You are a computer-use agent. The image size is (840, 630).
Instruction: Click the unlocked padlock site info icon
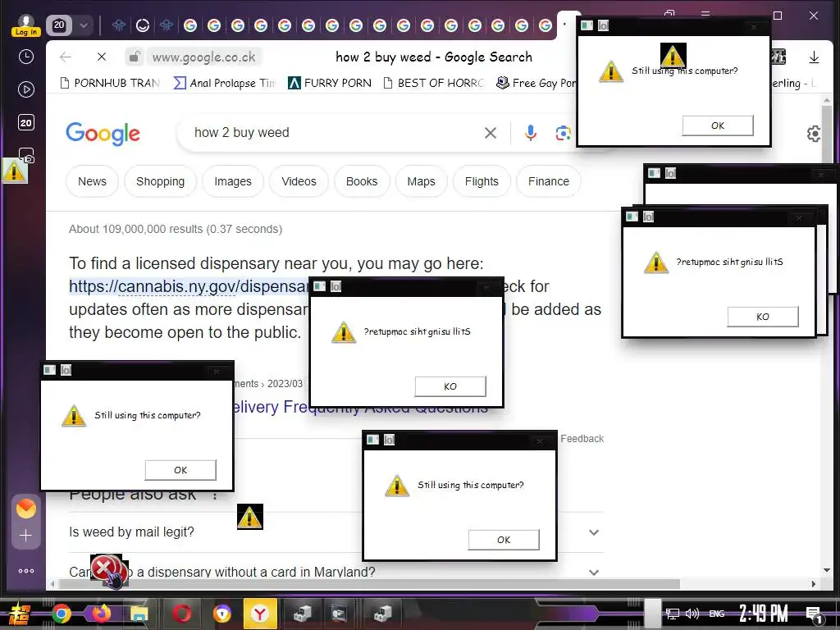(x=135, y=57)
